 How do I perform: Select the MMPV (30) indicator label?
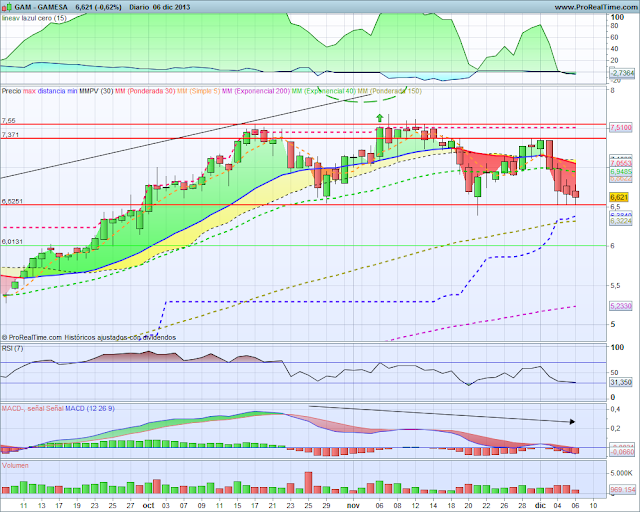pos(96,91)
